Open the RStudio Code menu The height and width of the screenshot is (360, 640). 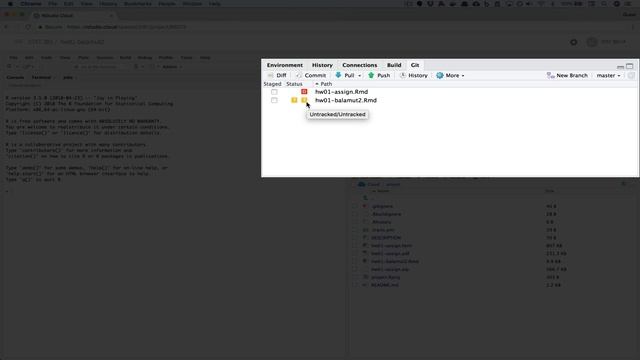coord(46,58)
